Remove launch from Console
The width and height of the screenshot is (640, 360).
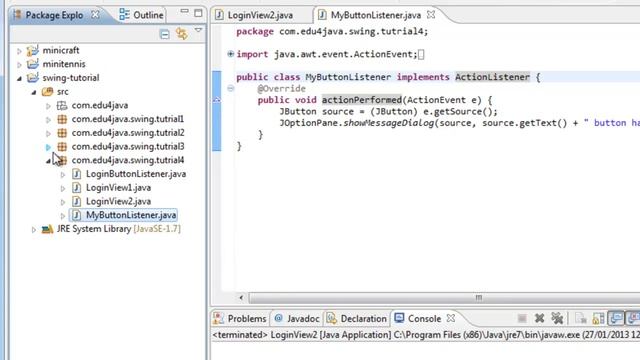tap(540, 318)
